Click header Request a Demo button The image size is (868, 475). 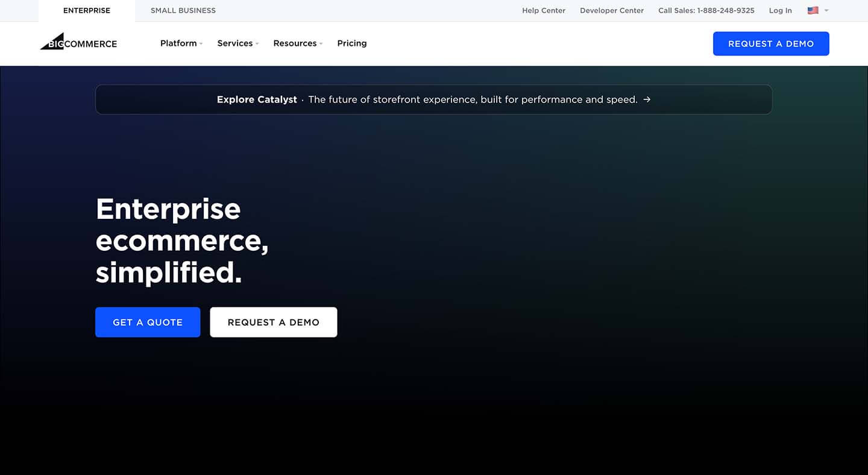pos(771,43)
